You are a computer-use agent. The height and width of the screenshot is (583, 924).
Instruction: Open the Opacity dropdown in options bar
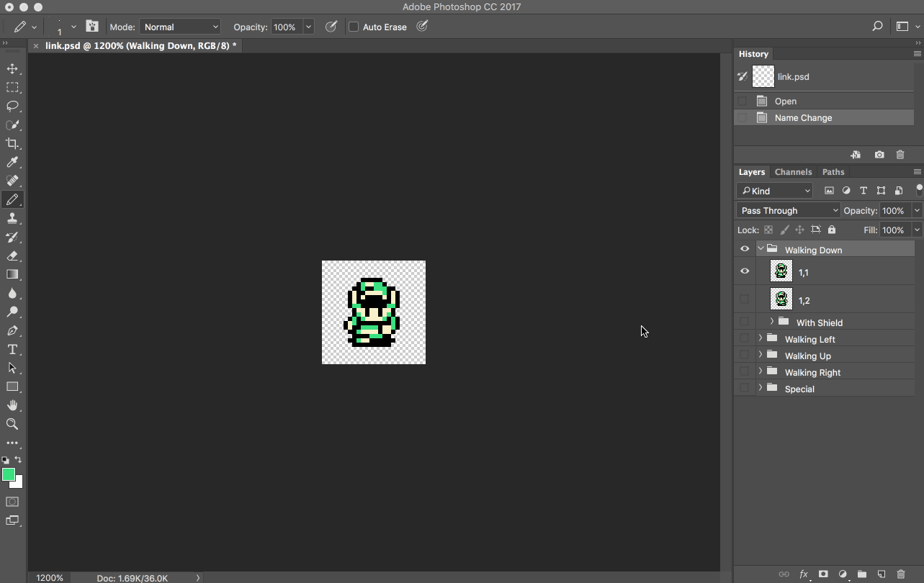(x=308, y=27)
